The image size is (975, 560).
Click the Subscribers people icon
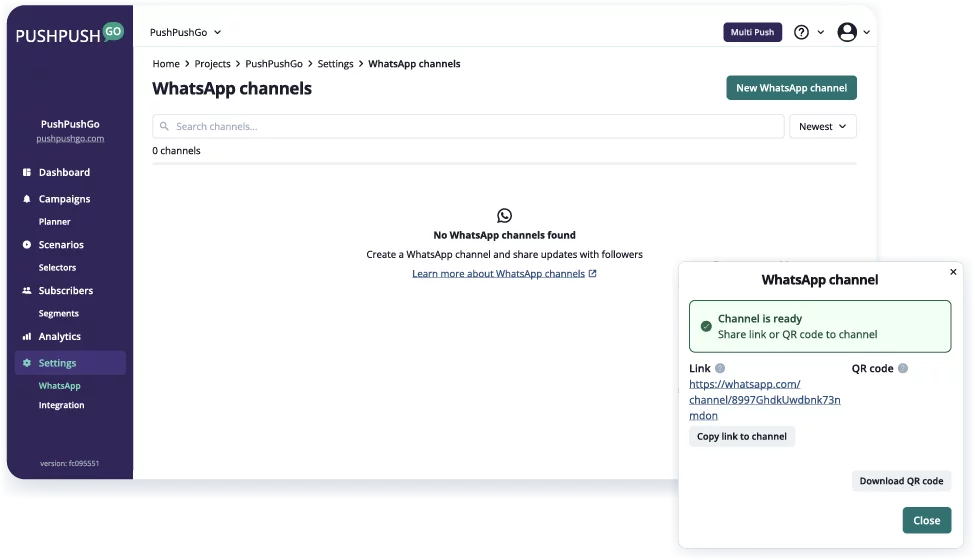pyautogui.click(x=27, y=290)
